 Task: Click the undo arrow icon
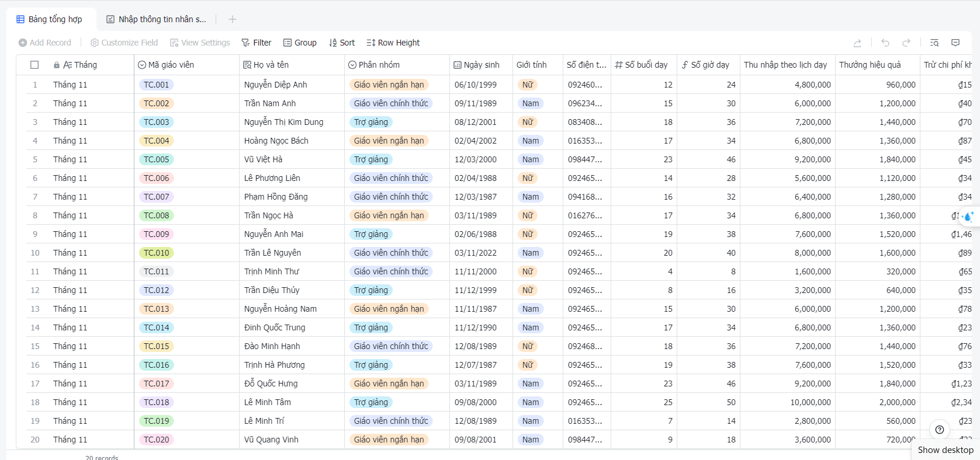point(885,43)
